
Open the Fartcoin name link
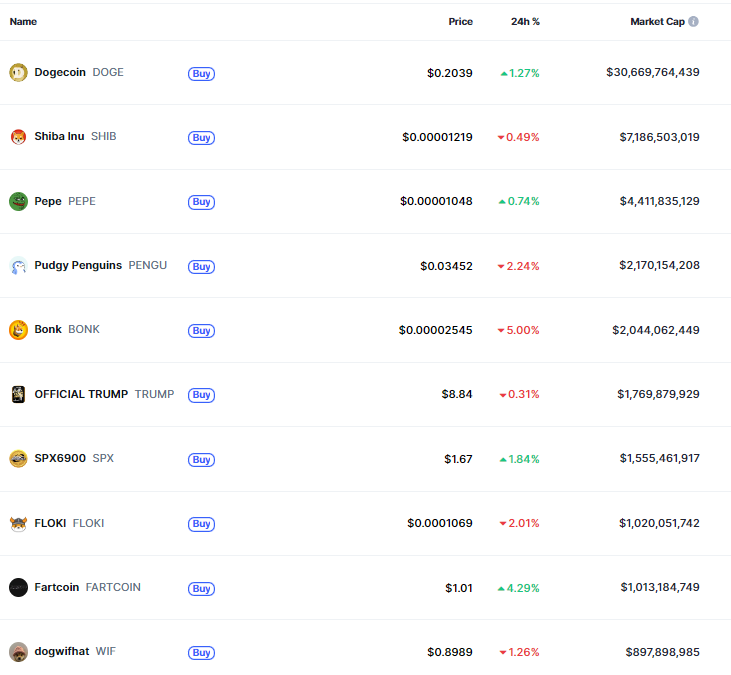[57, 587]
